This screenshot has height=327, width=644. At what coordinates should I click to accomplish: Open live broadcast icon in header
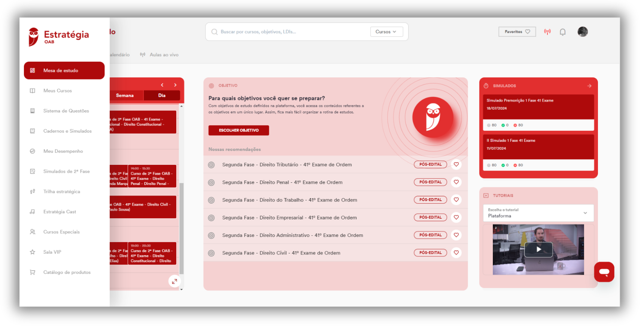(547, 32)
